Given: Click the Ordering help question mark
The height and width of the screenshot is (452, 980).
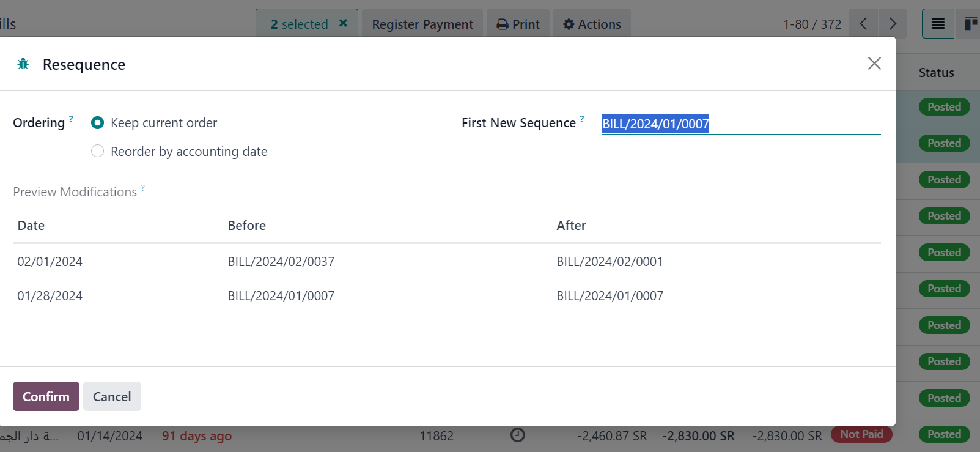Looking at the screenshot, I should tap(71, 119).
